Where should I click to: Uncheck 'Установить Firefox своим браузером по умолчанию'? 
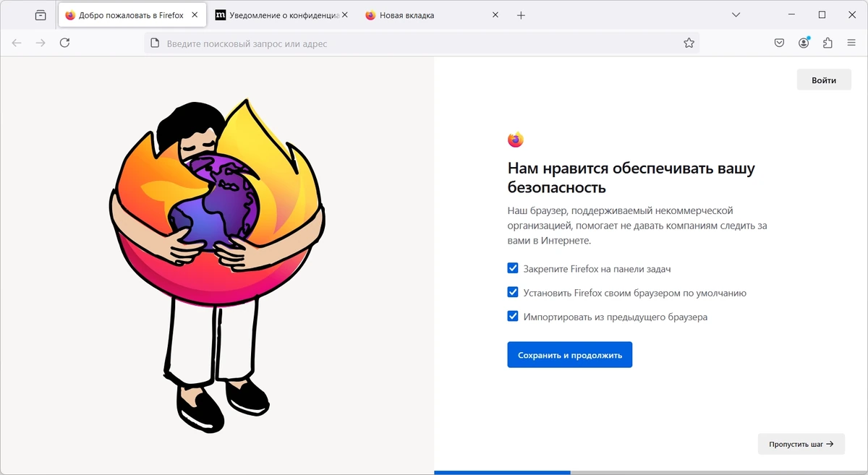coord(513,293)
